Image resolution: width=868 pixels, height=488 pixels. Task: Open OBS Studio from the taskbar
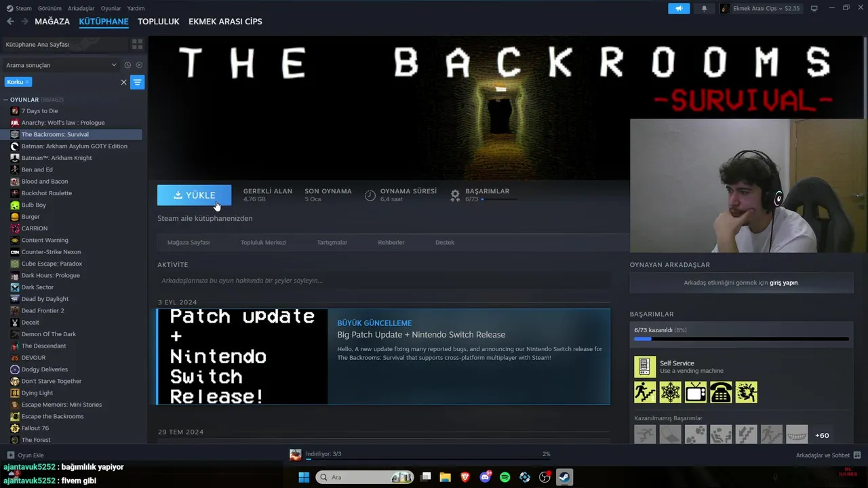coord(545,477)
